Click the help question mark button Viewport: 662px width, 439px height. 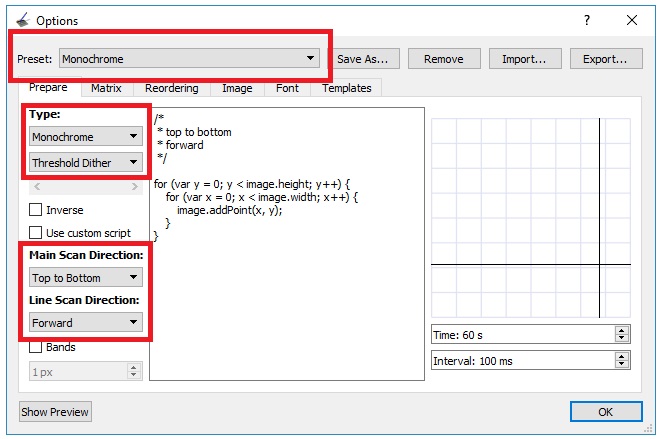tap(586, 20)
